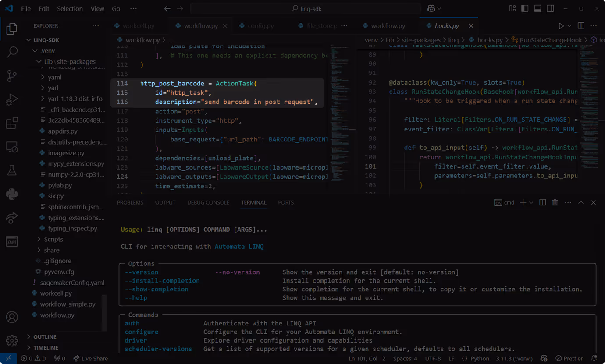The image size is (605, 364).
Task: Open the Source Control panel
Action: pyautogui.click(x=12, y=75)
